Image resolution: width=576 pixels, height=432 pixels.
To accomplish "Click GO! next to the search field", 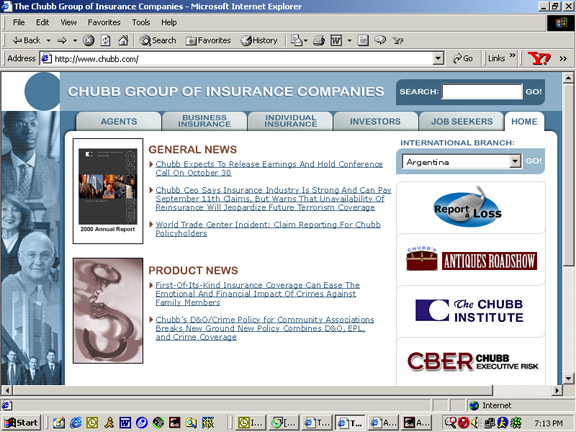I will (x=533, y=92).
